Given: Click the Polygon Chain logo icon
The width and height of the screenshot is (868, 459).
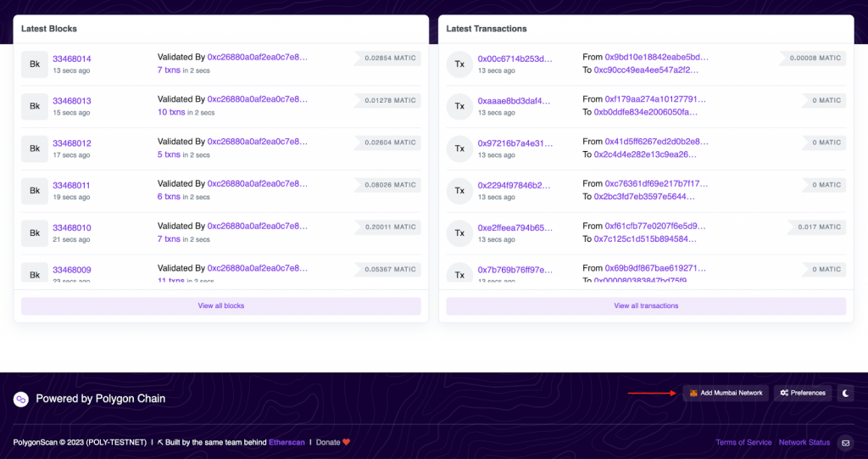Looking at the screenshot, I should [x=21, y=399].
